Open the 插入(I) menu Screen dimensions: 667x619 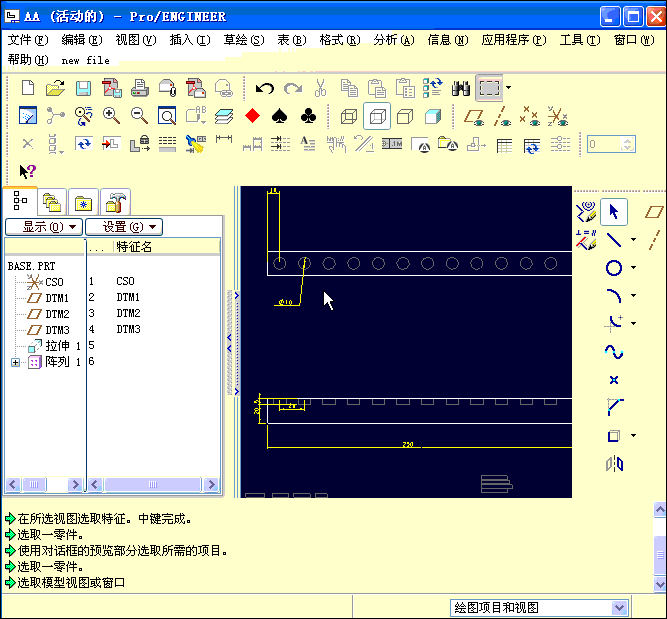[190, 40]
